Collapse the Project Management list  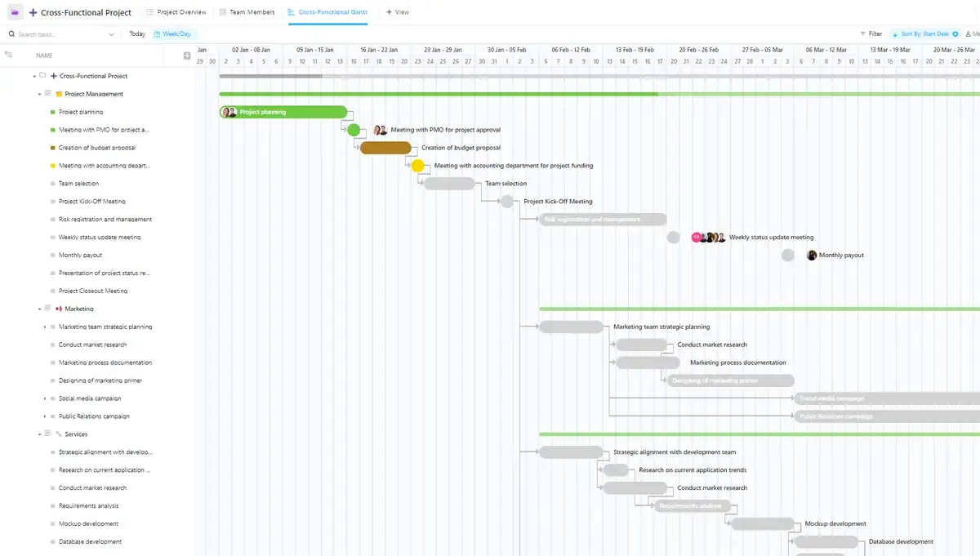39,94
